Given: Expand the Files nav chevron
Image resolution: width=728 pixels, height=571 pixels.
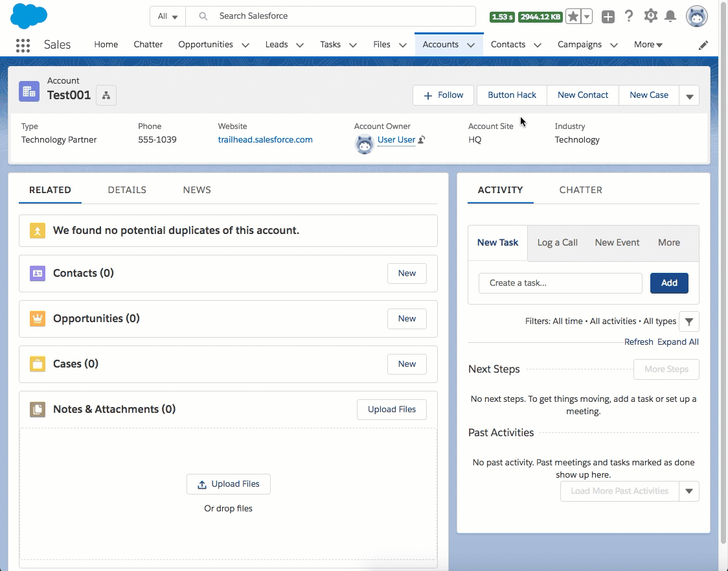Looking at the screenshot, I should tap(402, 45).
